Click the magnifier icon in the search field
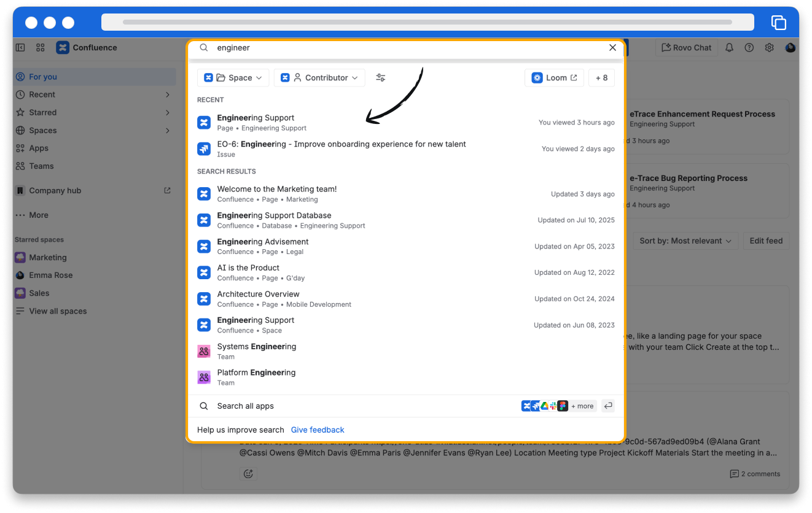 coord(205,47)
